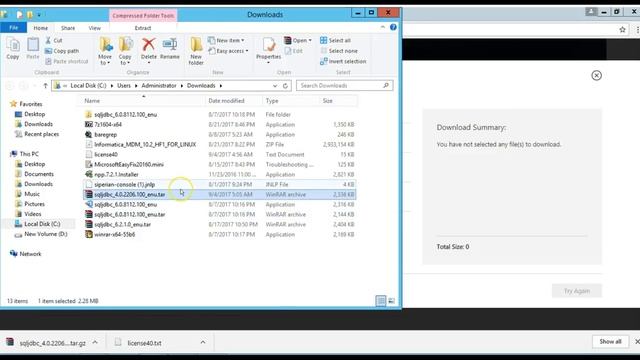Open the address bar history dropdown
This screenshot has height=360, width=640.
pos(275,86)
